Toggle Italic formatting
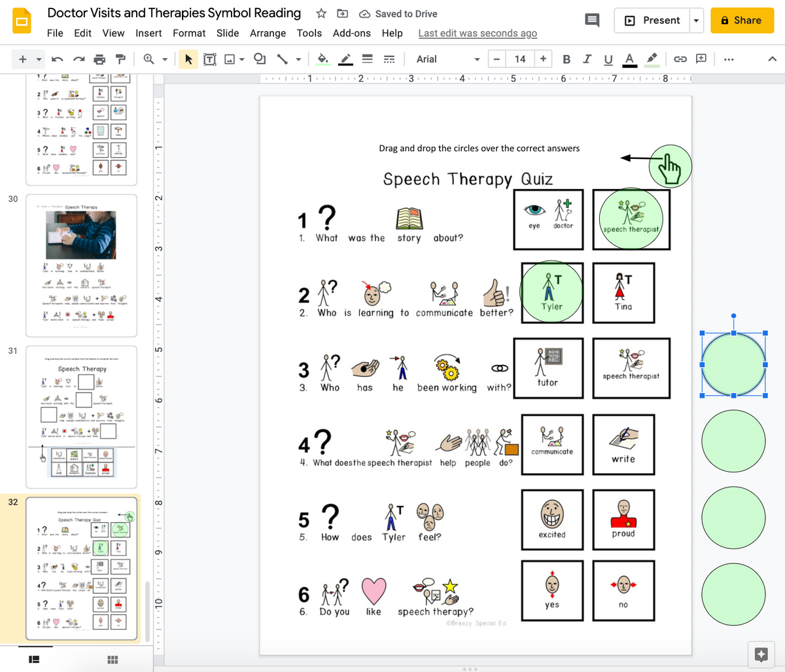 [x=587, y=60]
